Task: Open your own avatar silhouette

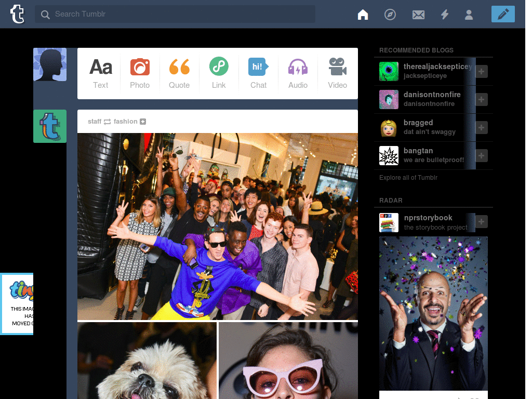Action: 50,64
